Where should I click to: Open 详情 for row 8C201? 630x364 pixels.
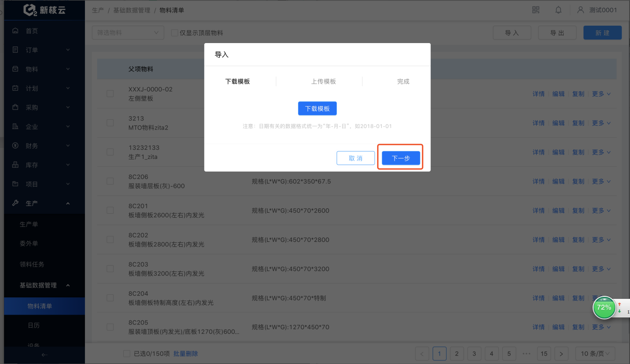coord(538,210)
